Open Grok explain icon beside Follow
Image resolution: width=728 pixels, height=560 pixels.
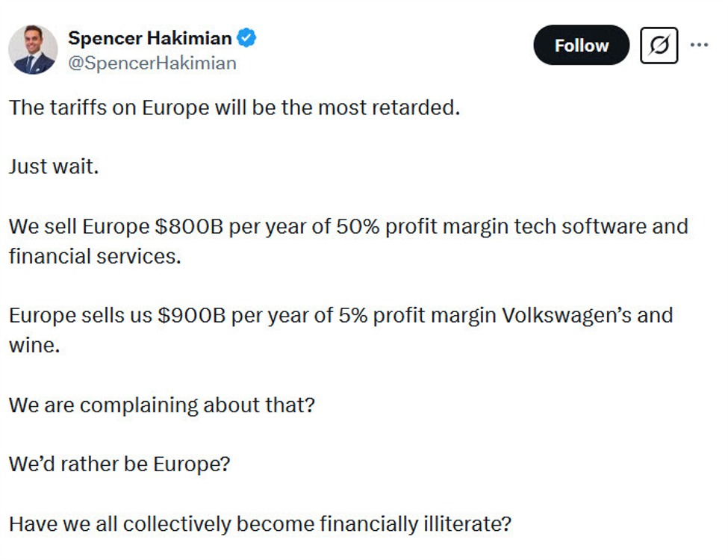(659, 46)
